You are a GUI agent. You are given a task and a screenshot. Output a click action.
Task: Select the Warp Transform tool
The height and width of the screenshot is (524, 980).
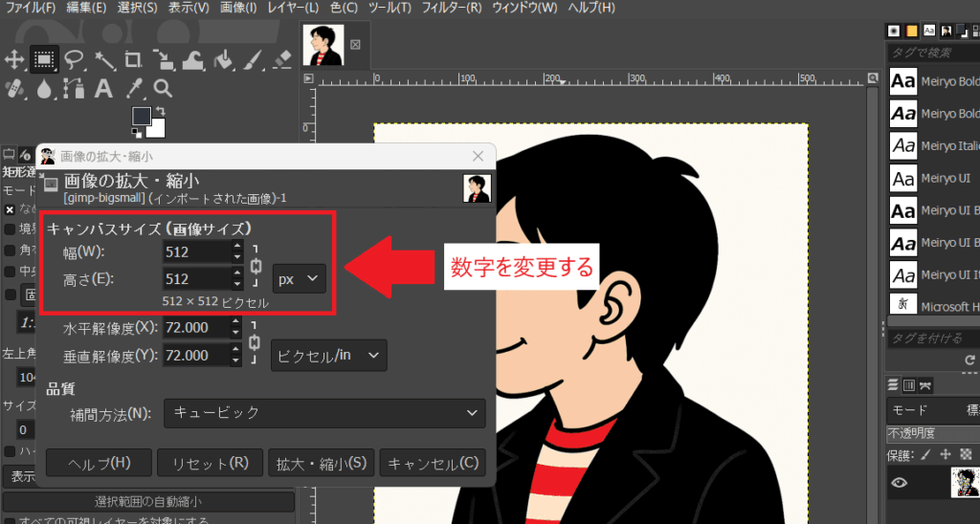click(193, 60)
